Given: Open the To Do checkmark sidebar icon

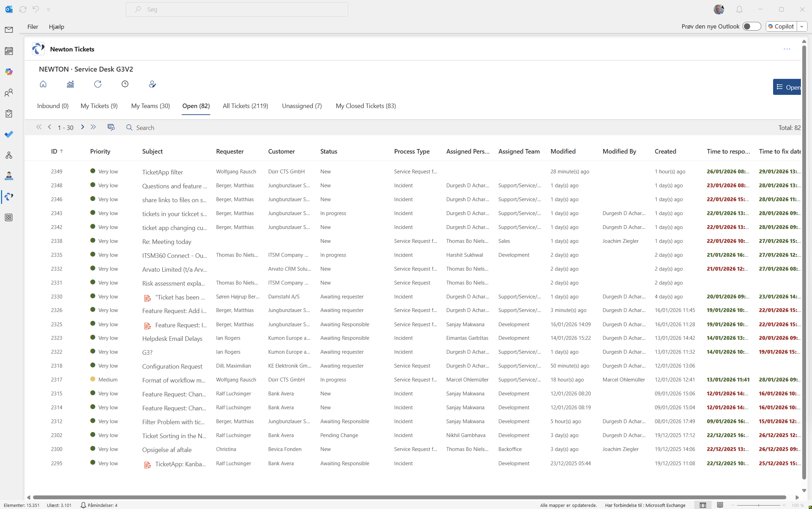Looking at the screenshot, I should 9,134.
